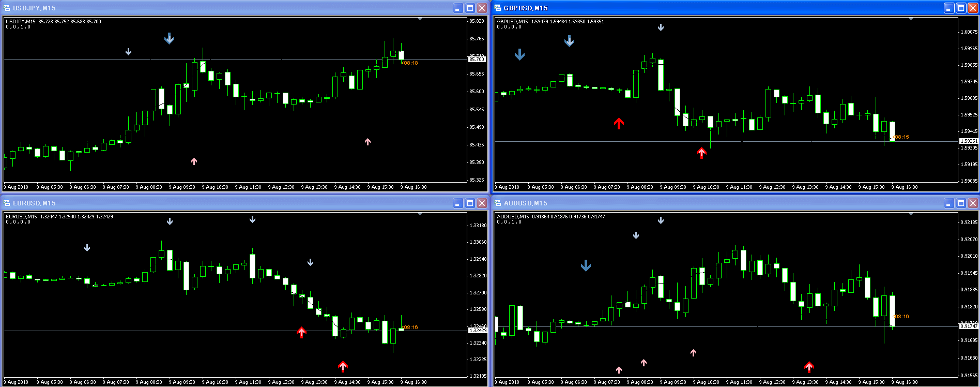Click chart shift triangle atop AUDUSD chart
Image resolution: width=980 pixels, height=387 pixels.
click(911, 214)
